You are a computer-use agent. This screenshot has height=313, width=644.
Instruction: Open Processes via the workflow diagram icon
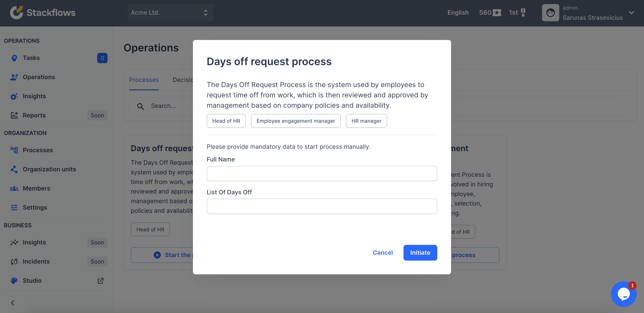(14, 150)
